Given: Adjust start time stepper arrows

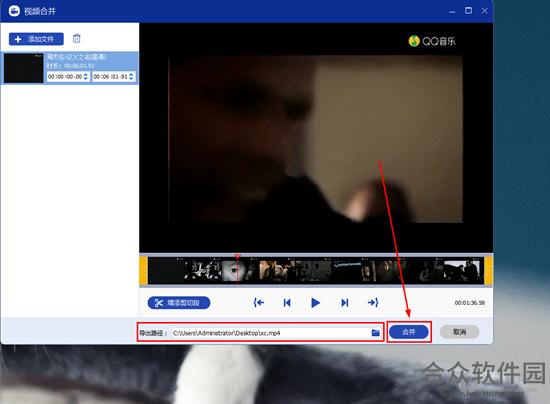Looking at the screenshot, I should point(86,76).
